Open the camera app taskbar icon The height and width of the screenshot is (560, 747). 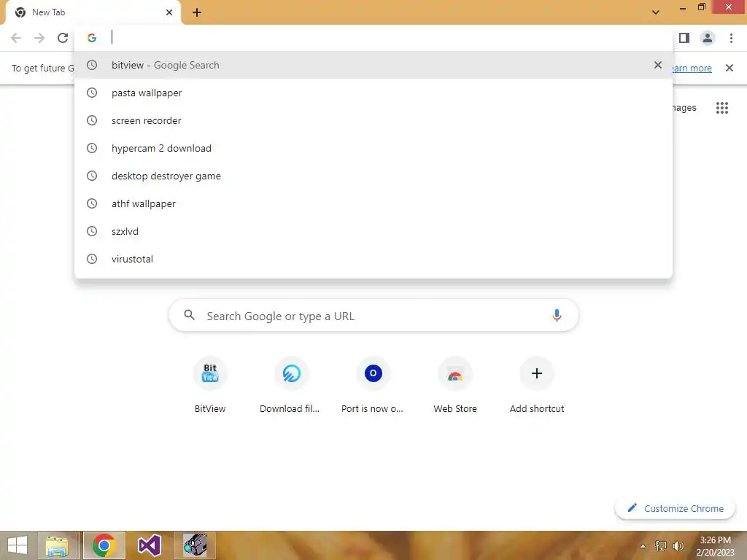pos(195,545)
